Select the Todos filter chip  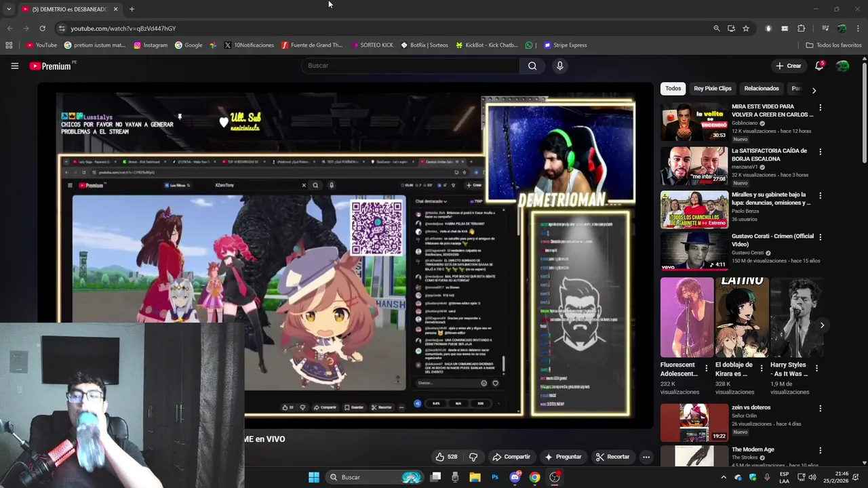tap(673, 89)
